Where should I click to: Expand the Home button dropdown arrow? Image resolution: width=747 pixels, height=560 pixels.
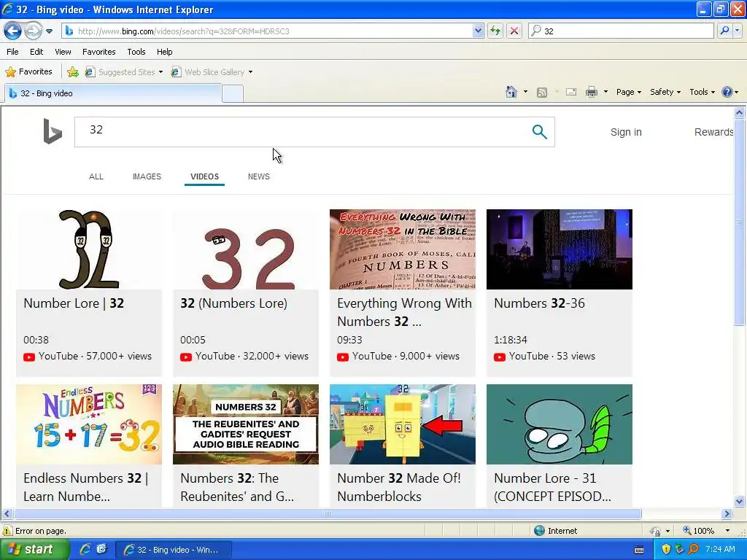click(x=525, y=92)
